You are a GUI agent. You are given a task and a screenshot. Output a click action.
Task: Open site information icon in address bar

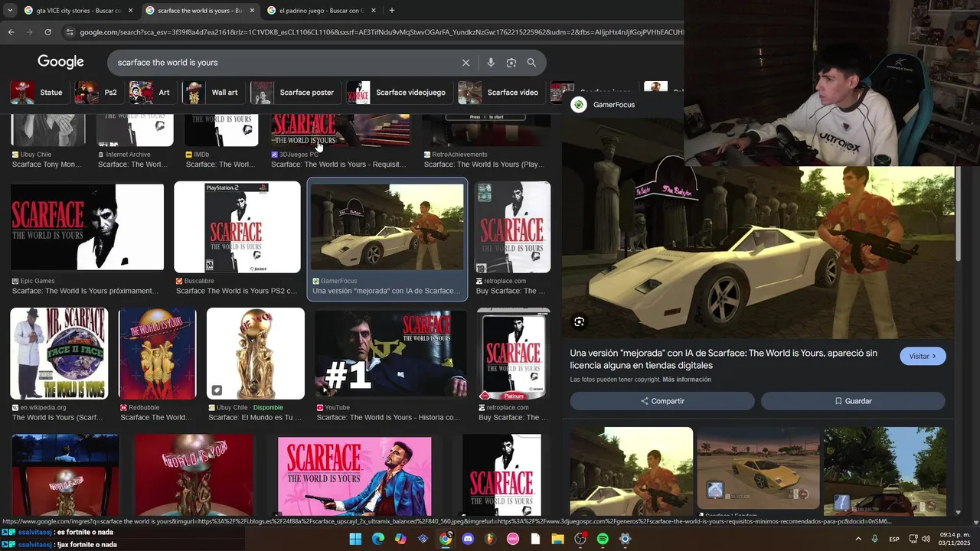[x=70, y=32]
